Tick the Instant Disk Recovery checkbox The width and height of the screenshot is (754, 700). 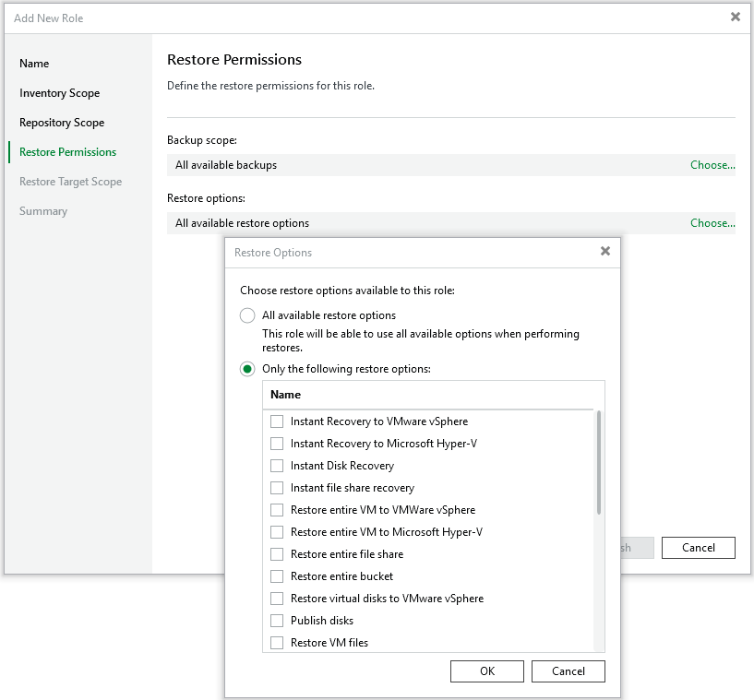[x=277, y=466]
